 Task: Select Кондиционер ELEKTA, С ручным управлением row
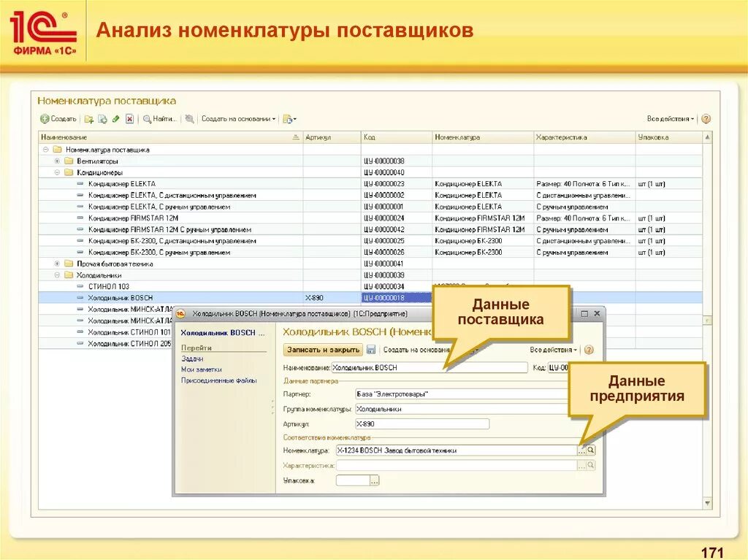(370, 207)
